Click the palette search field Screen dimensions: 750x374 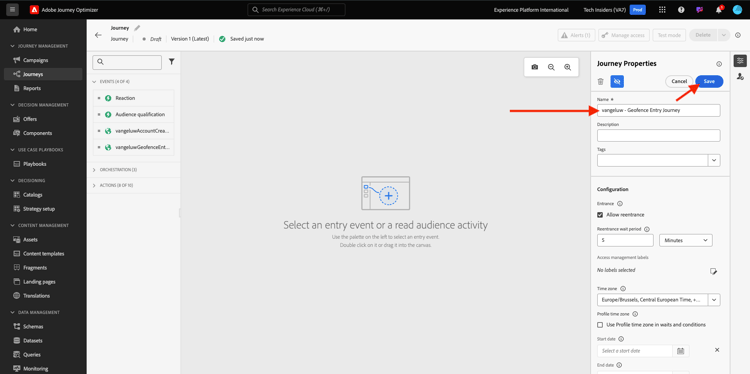127,62
